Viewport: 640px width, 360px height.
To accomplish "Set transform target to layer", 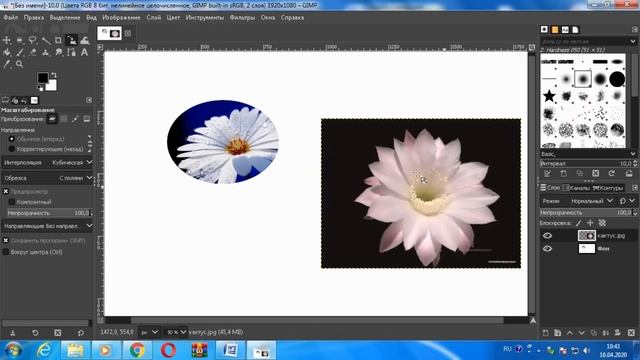I will (x=52, y=119).
